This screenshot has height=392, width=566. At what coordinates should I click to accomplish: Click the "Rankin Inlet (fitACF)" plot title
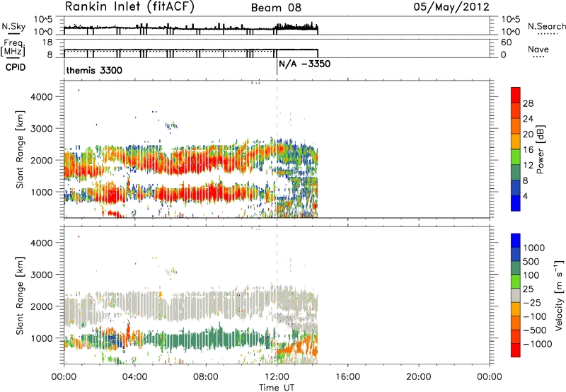tap(129, 7)
